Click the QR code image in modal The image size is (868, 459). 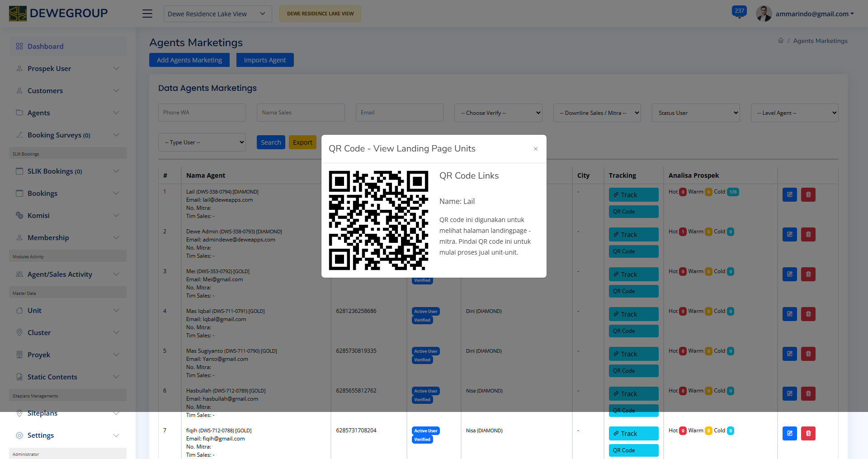coord(378,220)
